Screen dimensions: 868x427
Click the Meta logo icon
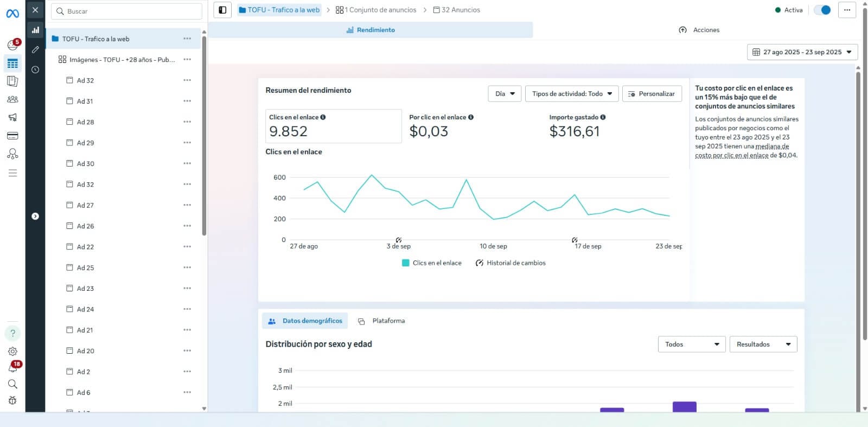12,14
